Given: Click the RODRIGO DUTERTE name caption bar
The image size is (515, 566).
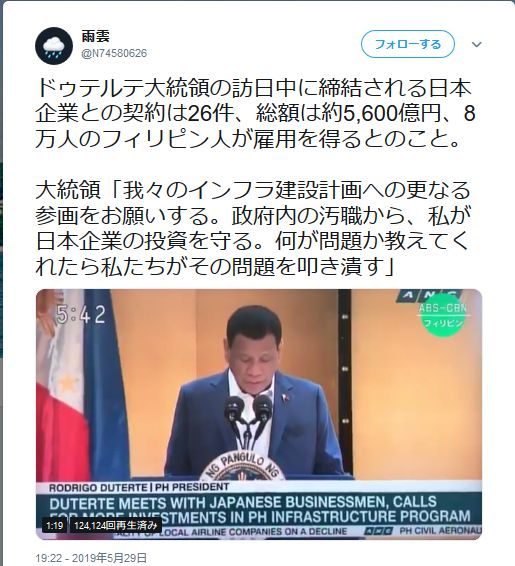Looking at the screenshot, I should (139, 487).
